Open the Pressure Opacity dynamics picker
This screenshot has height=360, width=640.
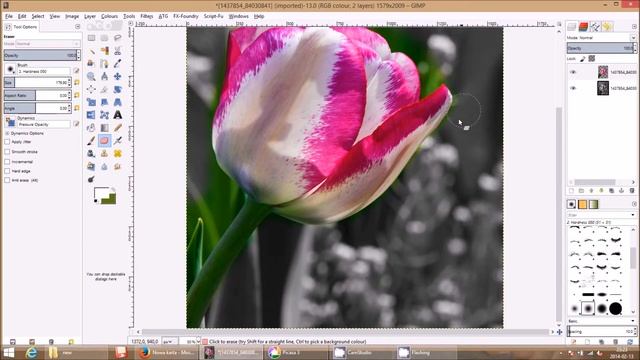click(x=10, y=122)
